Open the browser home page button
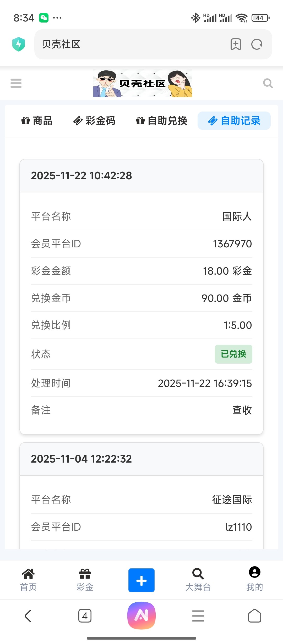Viewport: 283px width, 644px height. click(x=254, y=616)
